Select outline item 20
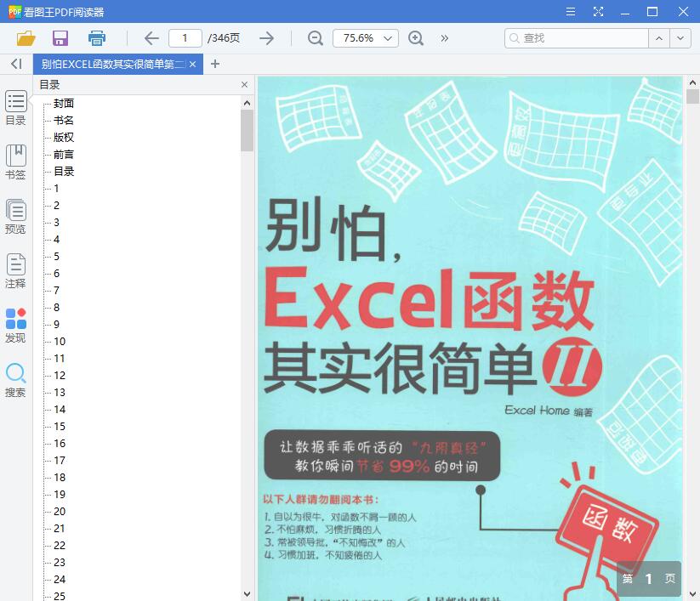Image resolution: width=700 pixels, height=601 pixels. click(60, 512)
